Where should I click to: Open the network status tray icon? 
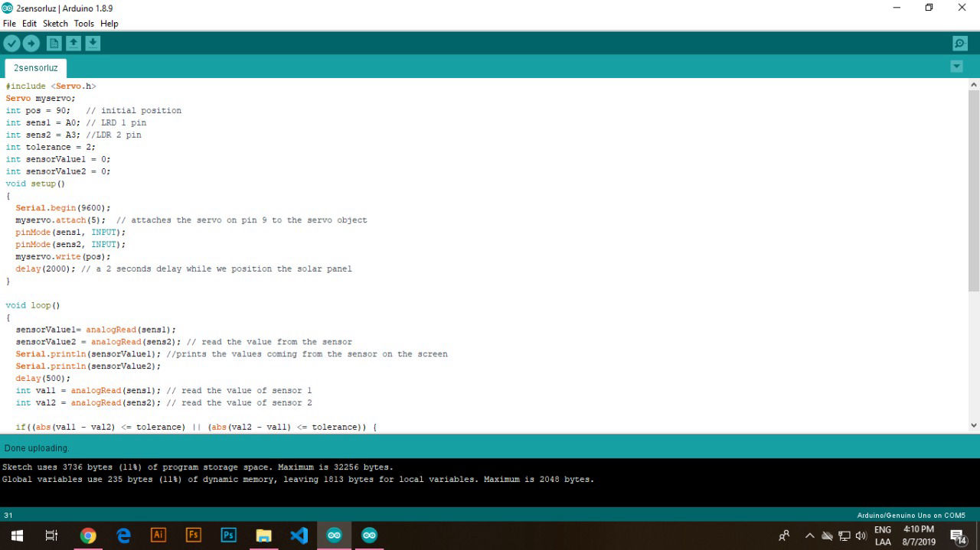pyautogui.click(x=844, y=535)
